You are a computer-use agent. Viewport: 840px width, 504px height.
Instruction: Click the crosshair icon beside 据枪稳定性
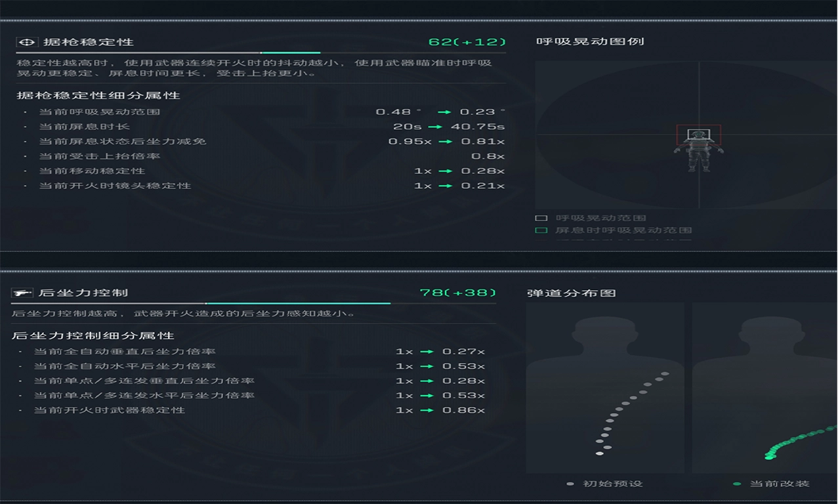click(x=26, y=42)
